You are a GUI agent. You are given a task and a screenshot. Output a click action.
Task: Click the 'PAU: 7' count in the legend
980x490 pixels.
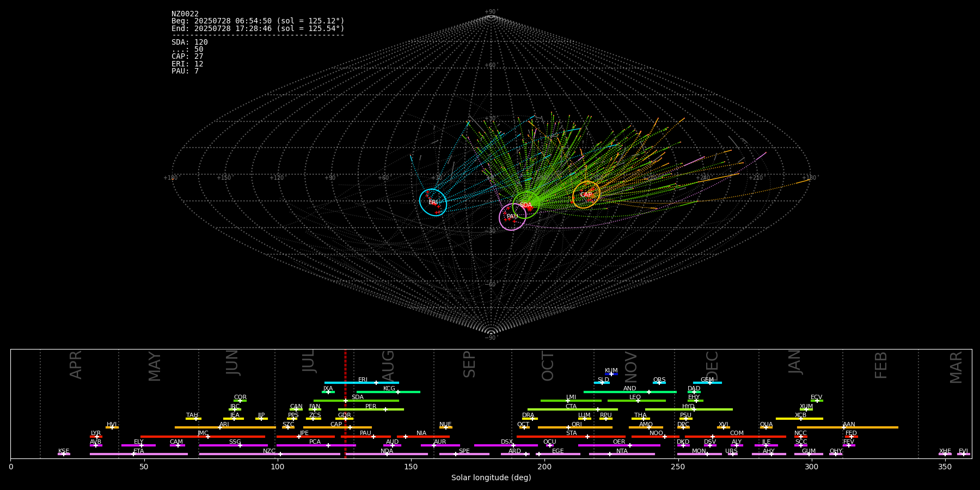point(185,71)
